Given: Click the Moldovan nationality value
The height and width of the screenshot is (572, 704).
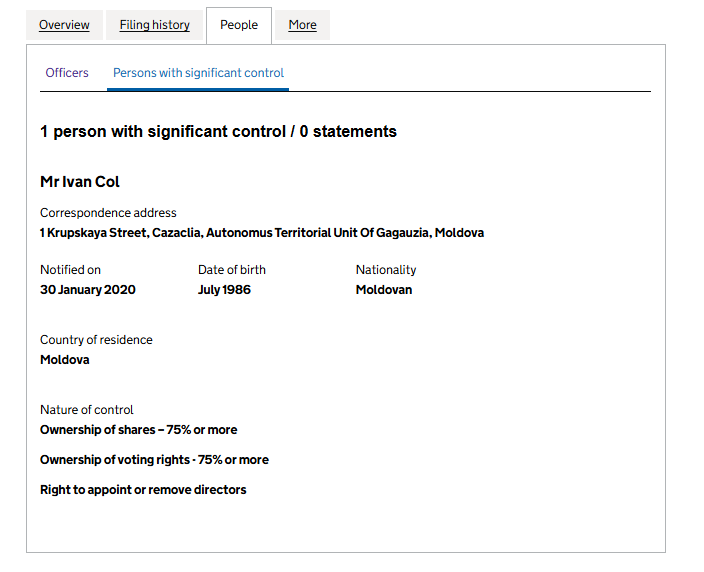Looking at the screenshot, I should coord(384,290).
